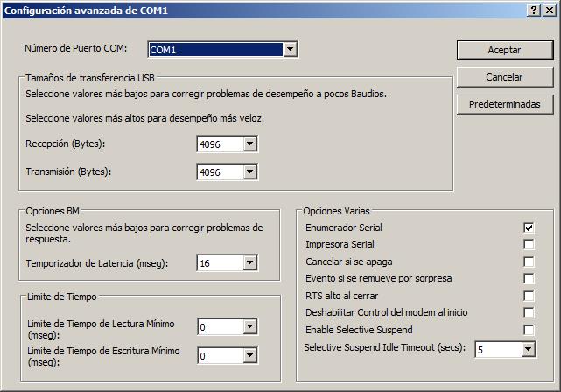Open Limite de Tiempo de Lectura Mínimo dropdown
Image resolution: width=561 pixels, height=392 pixels.
pyautogui.click(x=250, y=327)
